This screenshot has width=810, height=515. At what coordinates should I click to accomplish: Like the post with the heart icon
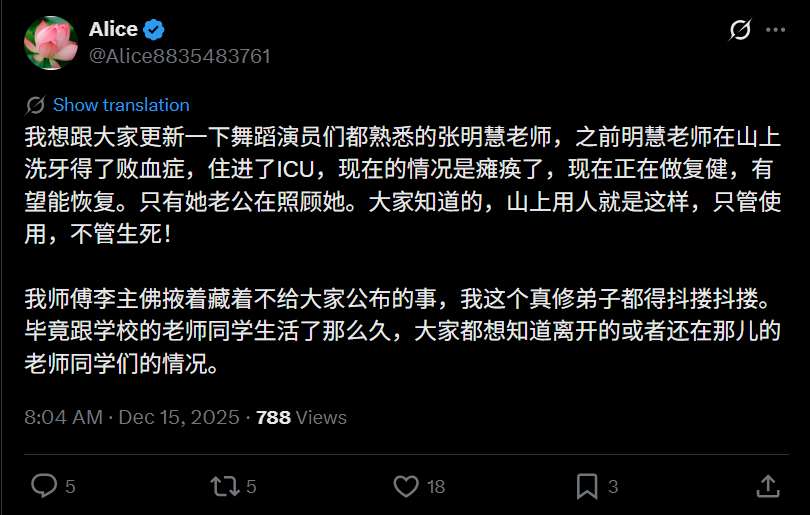point(405,486)
